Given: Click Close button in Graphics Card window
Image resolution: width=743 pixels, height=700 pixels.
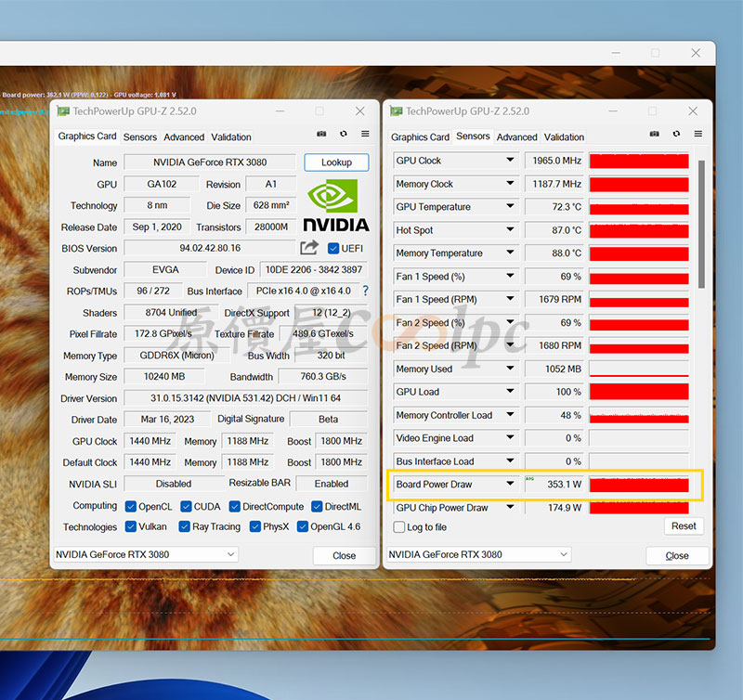Looking at the screenshot, I should 344,555.
